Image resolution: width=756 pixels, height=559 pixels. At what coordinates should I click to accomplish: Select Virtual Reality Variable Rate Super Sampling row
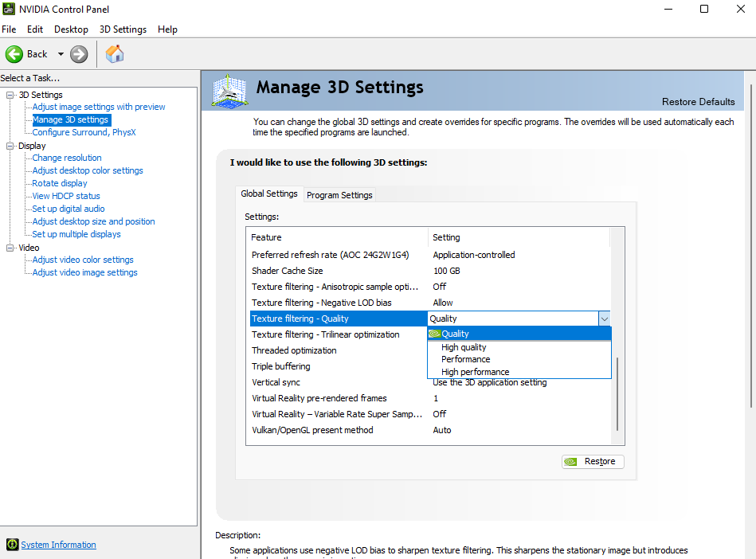(430, 414)
